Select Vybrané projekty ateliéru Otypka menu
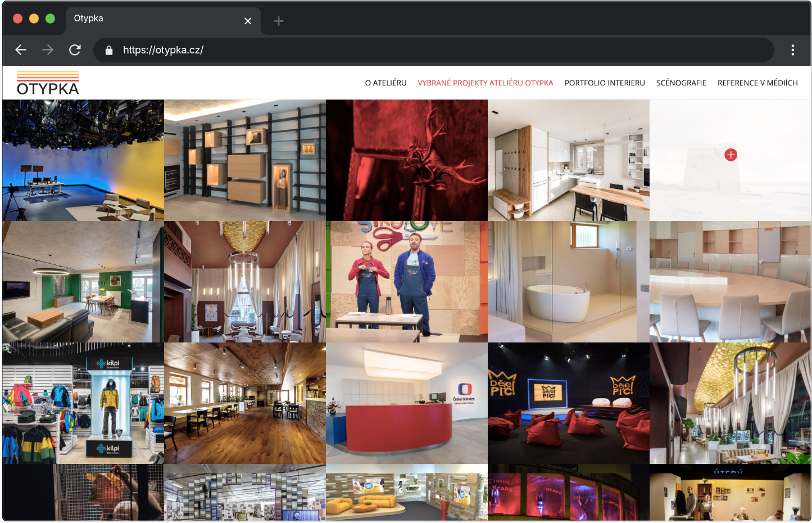This screenshot has width=812, height=523. point(485,83)
